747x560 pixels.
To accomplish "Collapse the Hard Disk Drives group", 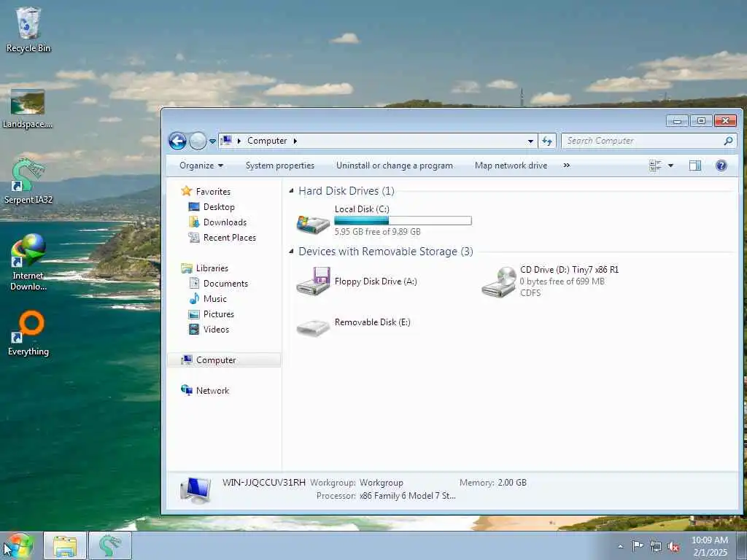I will point(291,191).
